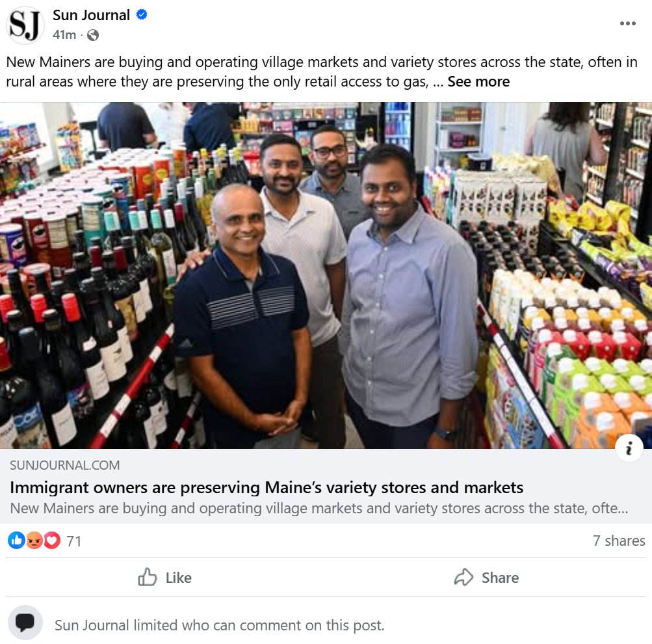Screen dimensions: 652x644
Task: Open the info icon on the article image
Action: [x=629, y=448]
